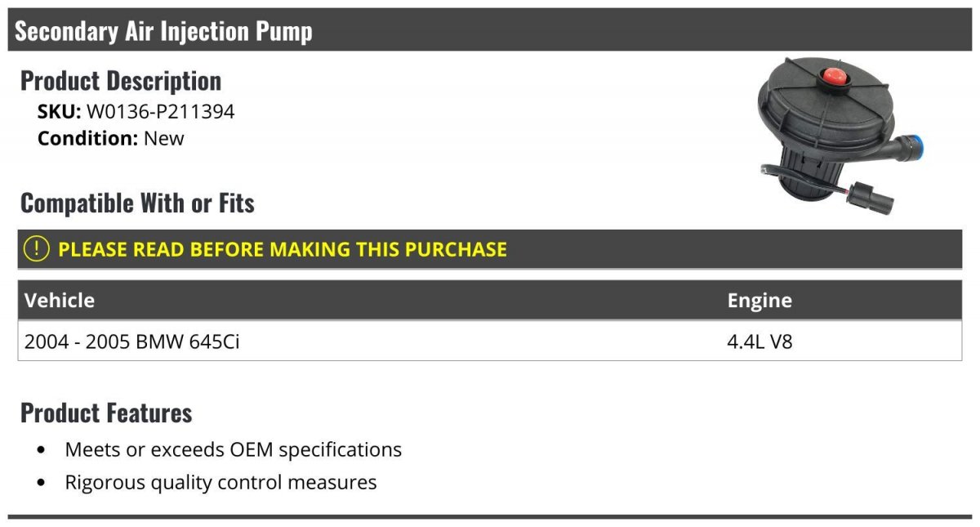This screenshot has width=980, height=527.
Task: Select the "2004 - 2005 BMW 645Ci" row
Action: pos(132,342)
